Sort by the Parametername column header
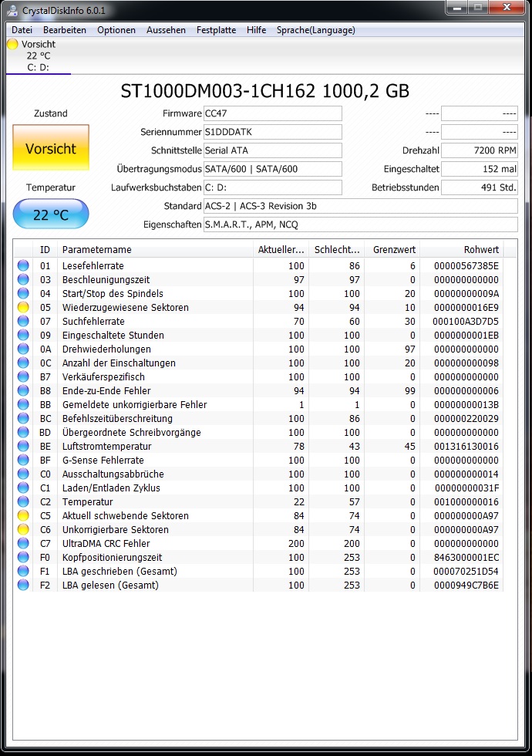Image resolution: width=532 pixels, height=756 pixels. pos(155,250)
